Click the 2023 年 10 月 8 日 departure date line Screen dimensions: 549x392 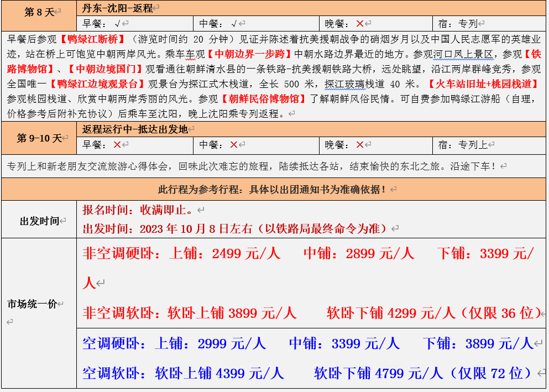240,228
